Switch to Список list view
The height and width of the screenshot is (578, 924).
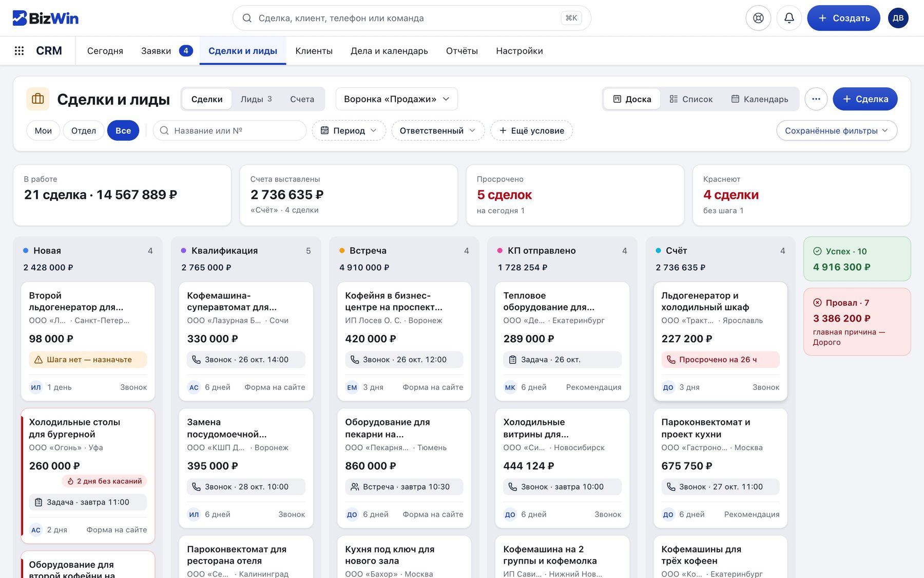pyautogui.click(x=691, y=99)
